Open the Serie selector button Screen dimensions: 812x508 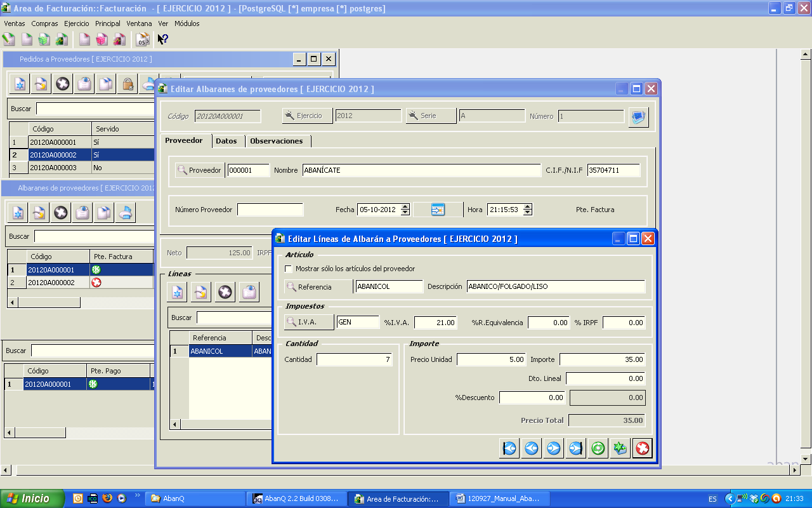pyautogui.click(x=431, y=116)
